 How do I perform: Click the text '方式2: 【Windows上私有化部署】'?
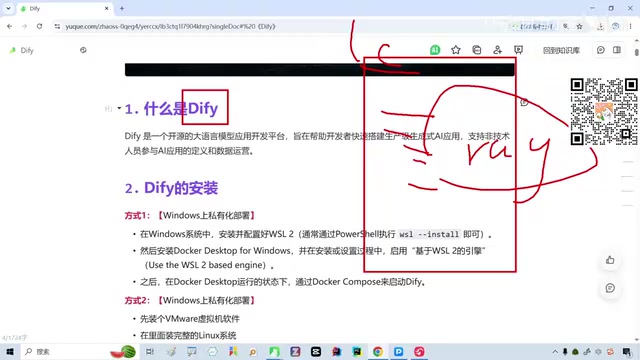point(191,300)
